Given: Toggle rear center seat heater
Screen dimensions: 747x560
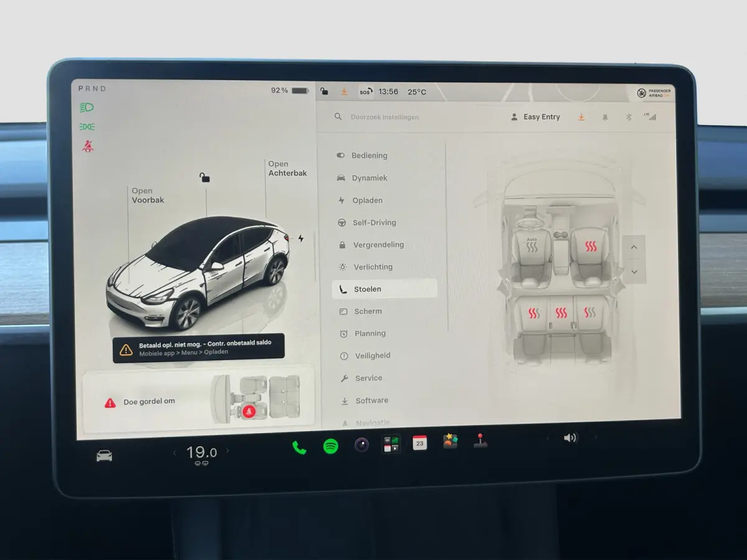Looking at the screenshot, I should [561, 313].
